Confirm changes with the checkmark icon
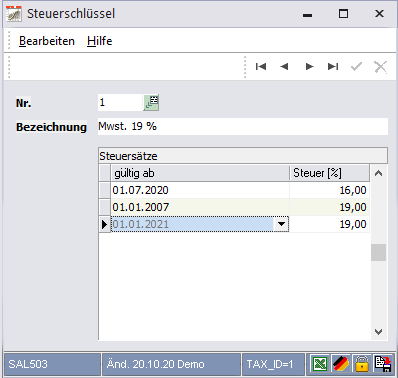This screenshot has height=378, width=398. 356,67
